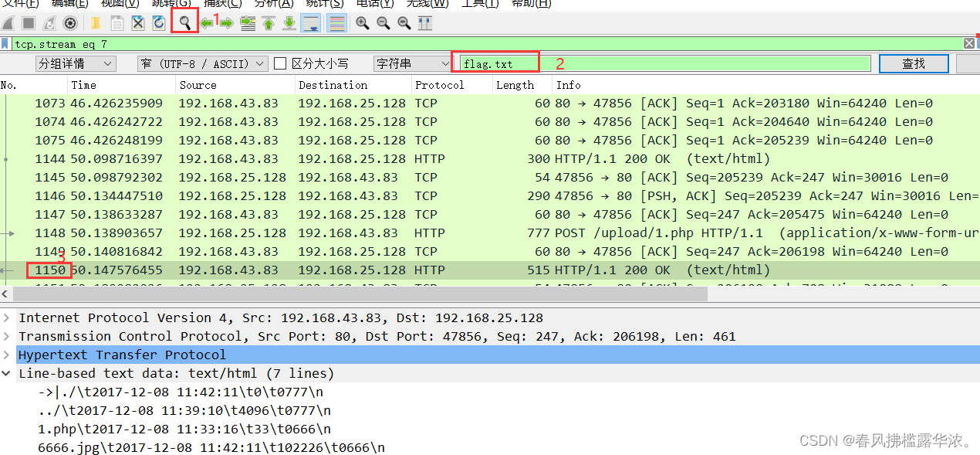Zoom out the main window text
The height and width of the screenshot is (455, 980).
coord(383,23)
